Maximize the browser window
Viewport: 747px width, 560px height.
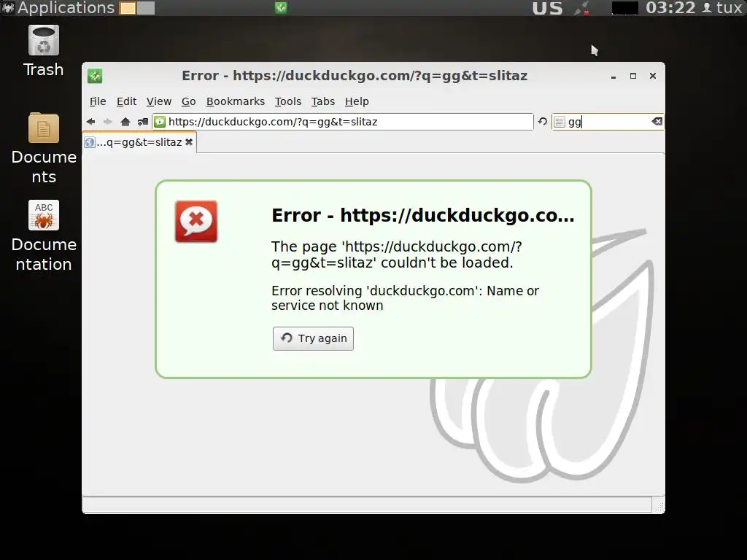[x=633, y=76]
